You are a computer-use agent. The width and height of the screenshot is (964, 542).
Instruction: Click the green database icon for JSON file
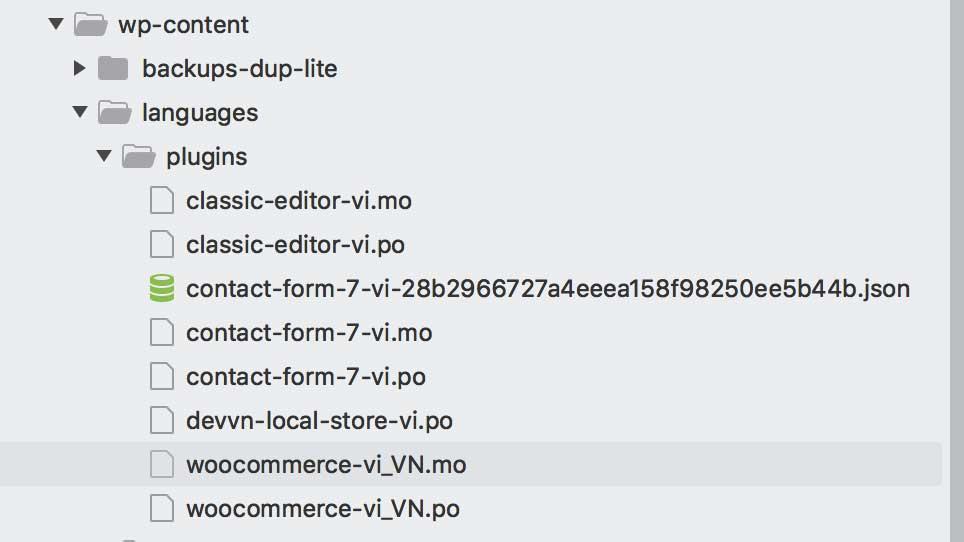coord(162,288)
